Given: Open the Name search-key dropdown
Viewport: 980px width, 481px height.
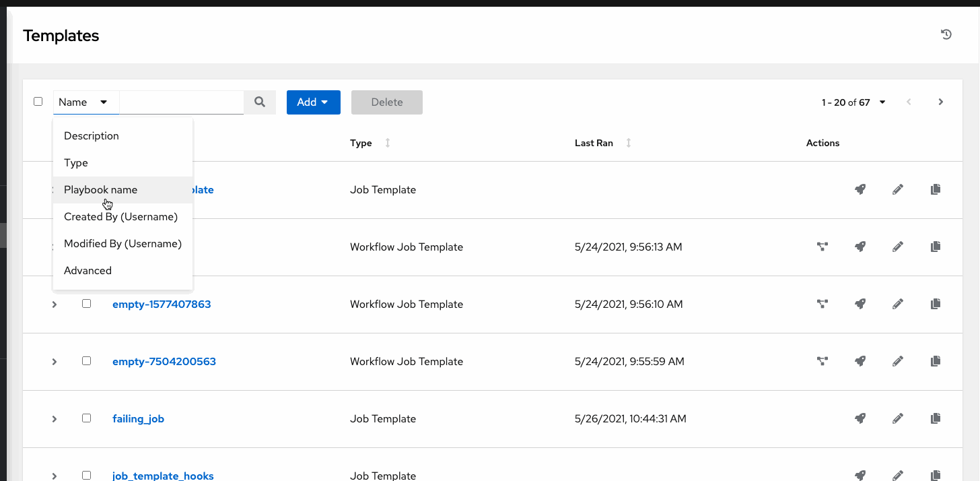Looking at the screenshot, I should pos(86,102).
